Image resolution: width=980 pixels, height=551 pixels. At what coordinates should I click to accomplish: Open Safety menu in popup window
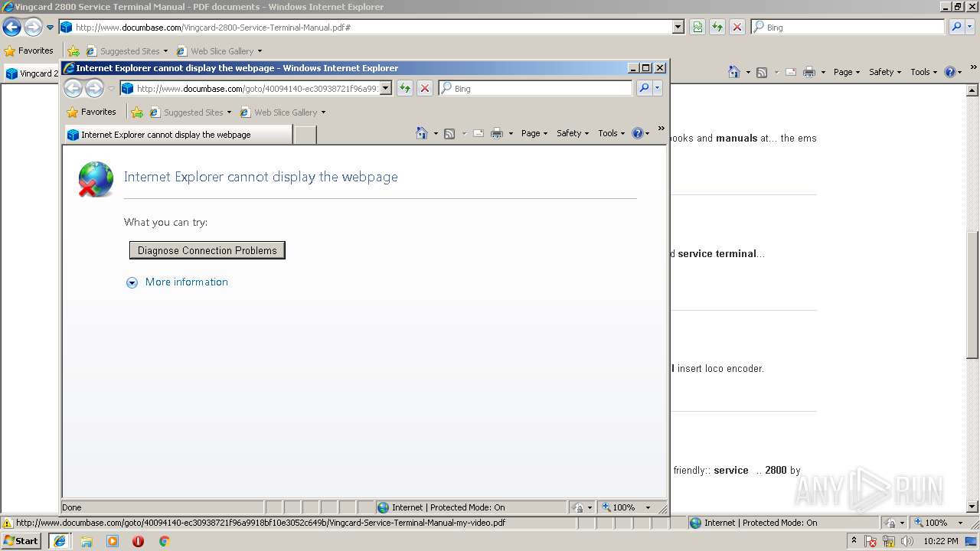tap(573, 133)
